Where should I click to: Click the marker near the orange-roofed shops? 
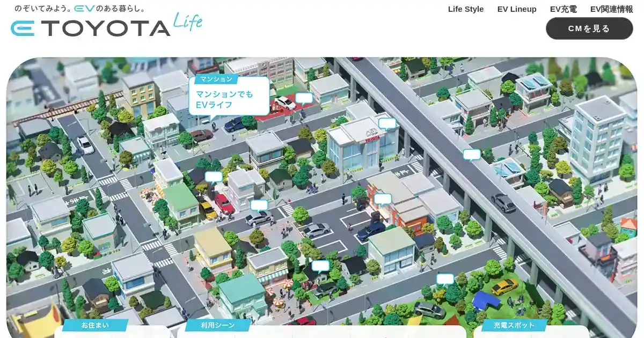(383, 199)
